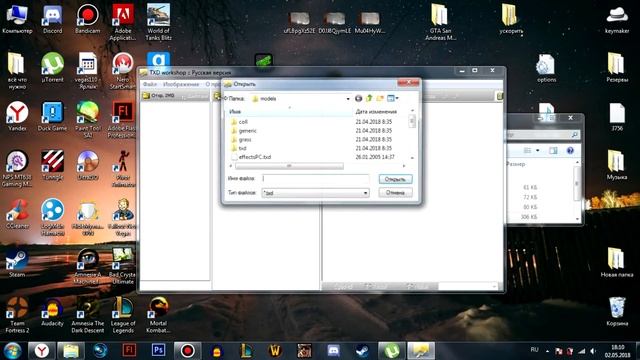640x360 pixels.
Task: Open the Mortal Kombat desktop shortcut
Action: (158, 315)
